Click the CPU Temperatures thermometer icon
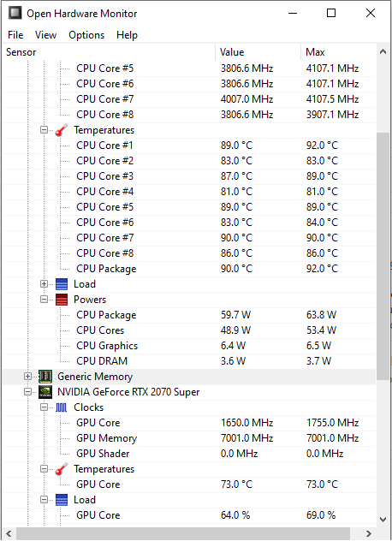This screenshot has height=541, width=392. click(x=62, y=130)
